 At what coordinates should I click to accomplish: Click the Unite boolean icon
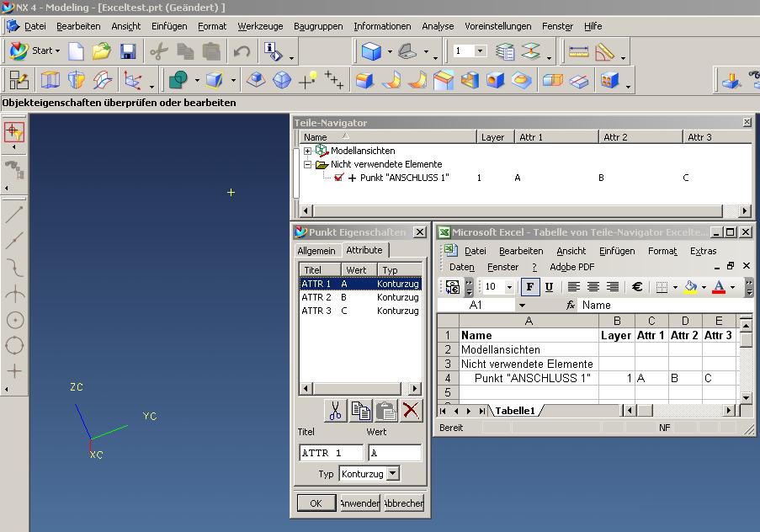178,80
